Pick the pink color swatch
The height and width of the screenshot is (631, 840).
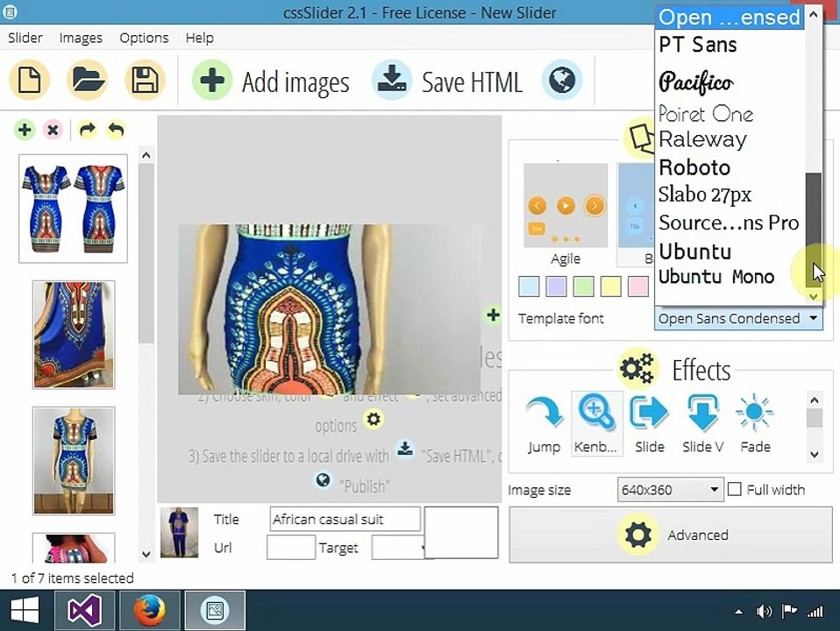pyautogui.click(x=638, y=287)
